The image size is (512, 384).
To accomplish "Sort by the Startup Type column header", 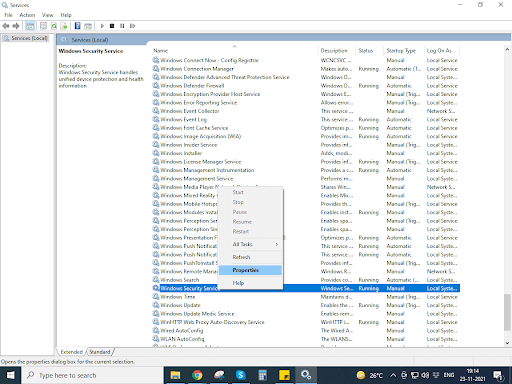I will [404, 51].
